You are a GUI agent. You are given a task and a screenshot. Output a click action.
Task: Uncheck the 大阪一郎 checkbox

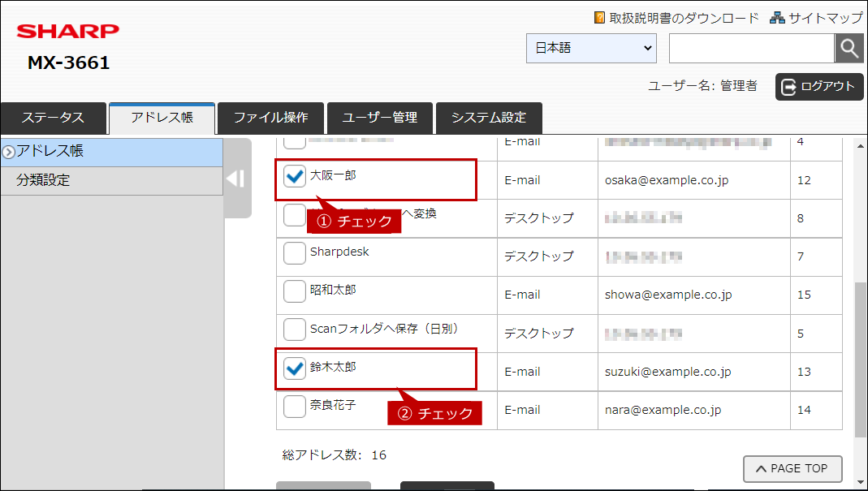[295, 177]
